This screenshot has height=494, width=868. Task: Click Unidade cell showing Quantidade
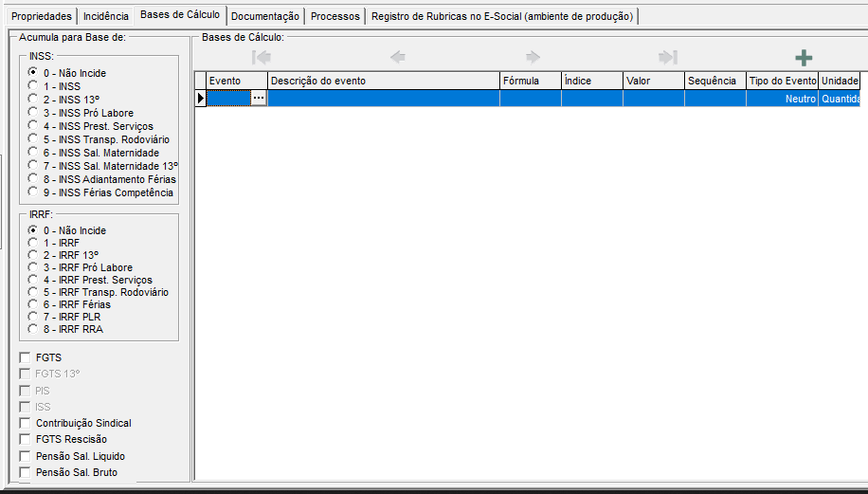[840, 99]
